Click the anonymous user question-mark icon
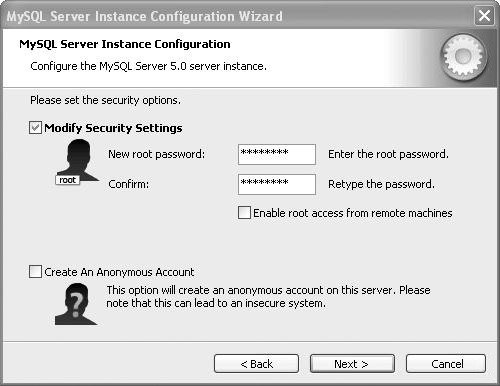500x386 pixels. tap(76, 304)
